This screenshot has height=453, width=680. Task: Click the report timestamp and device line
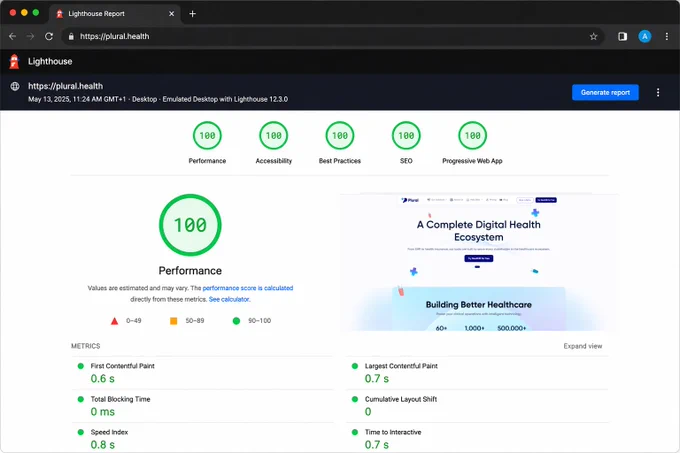[158, 99]
